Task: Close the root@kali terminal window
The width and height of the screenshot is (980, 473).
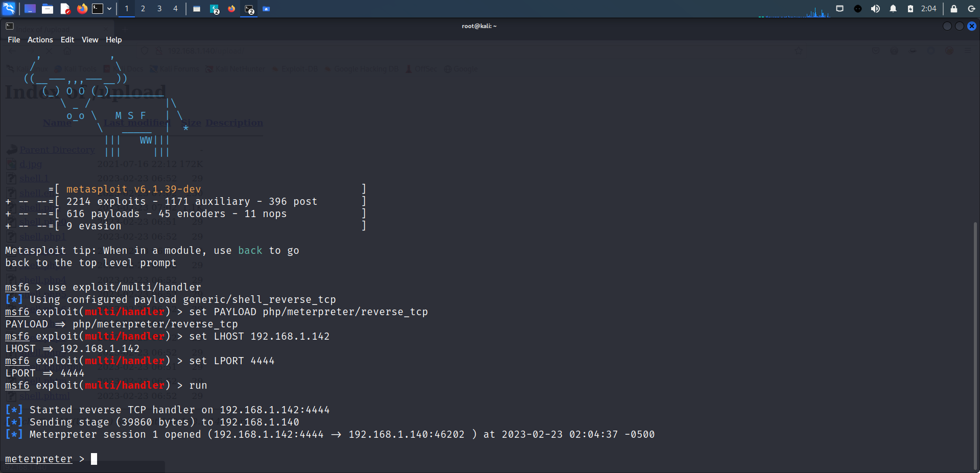Action: [972, 26]
